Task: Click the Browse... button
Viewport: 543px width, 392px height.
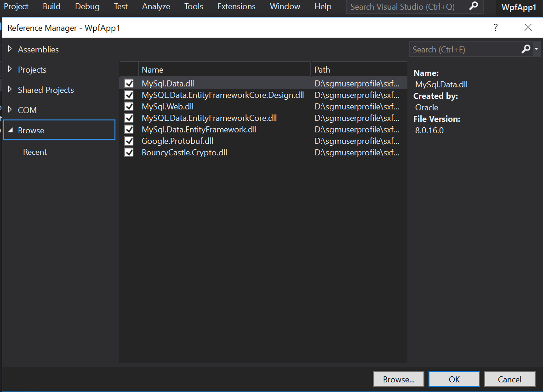Action: coord(399,379)
